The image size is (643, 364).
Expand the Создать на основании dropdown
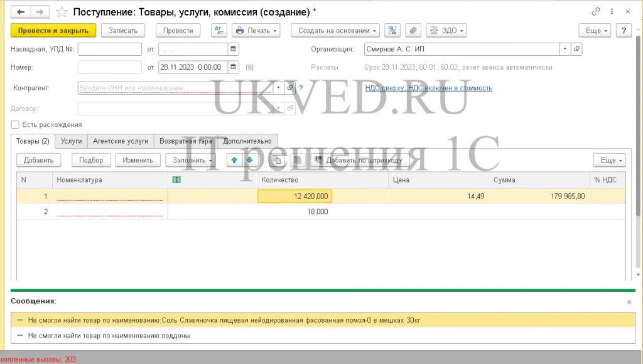(x=335, y=30)
